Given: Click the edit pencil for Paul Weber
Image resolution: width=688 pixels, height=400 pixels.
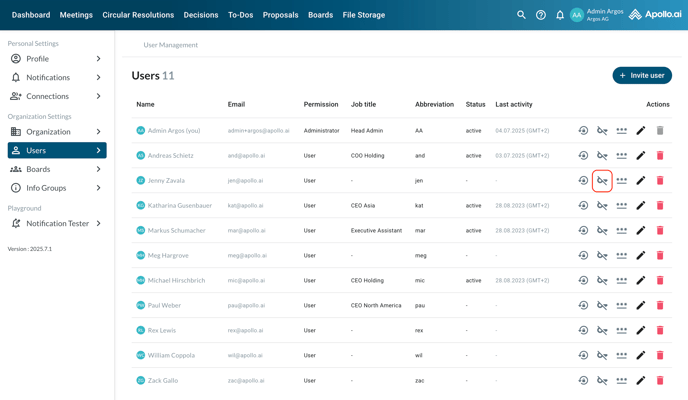Looking at the screenshot, I should click(x=641, y=306).
